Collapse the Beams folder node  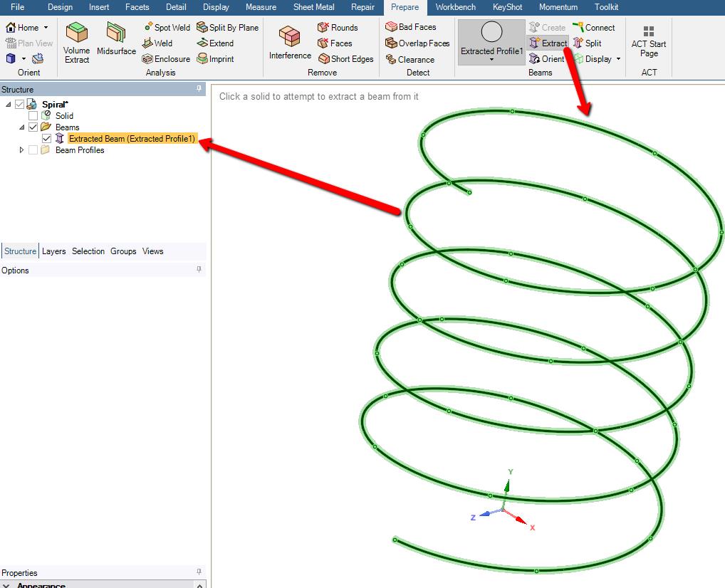click(22, 127)
